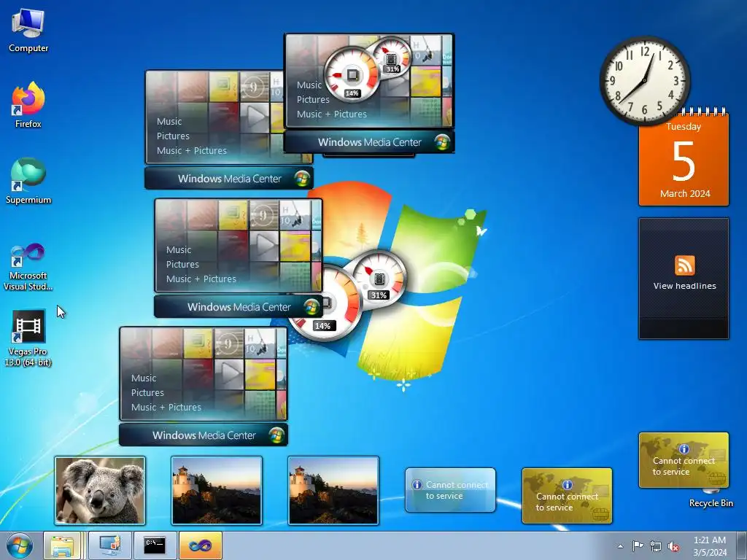Click the Show desktop strip
The image size is (747, 560).
(x=742, y=545)
